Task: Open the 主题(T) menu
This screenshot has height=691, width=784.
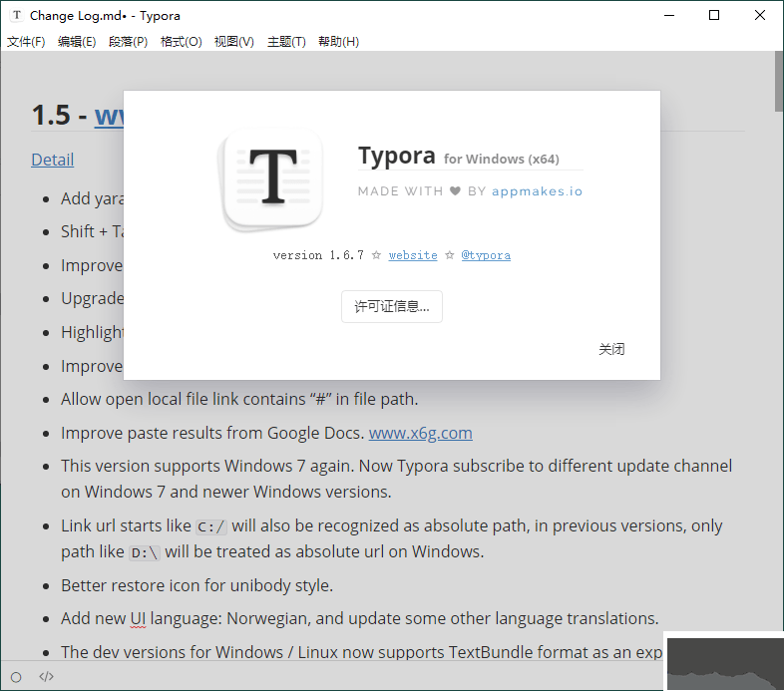Action: [x=286, y=42]
